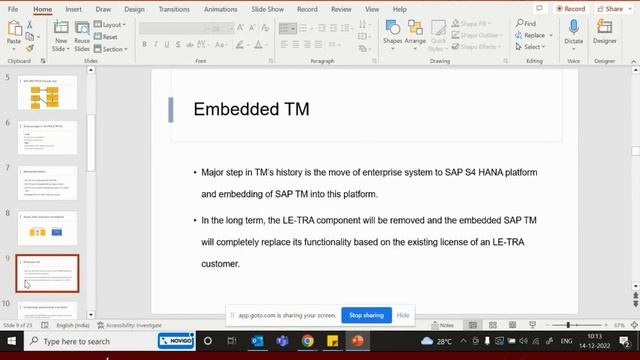Click English (India) language in status bar
Image resolution: width=640 pixels, height=360 pixels.
pos(73,325)
